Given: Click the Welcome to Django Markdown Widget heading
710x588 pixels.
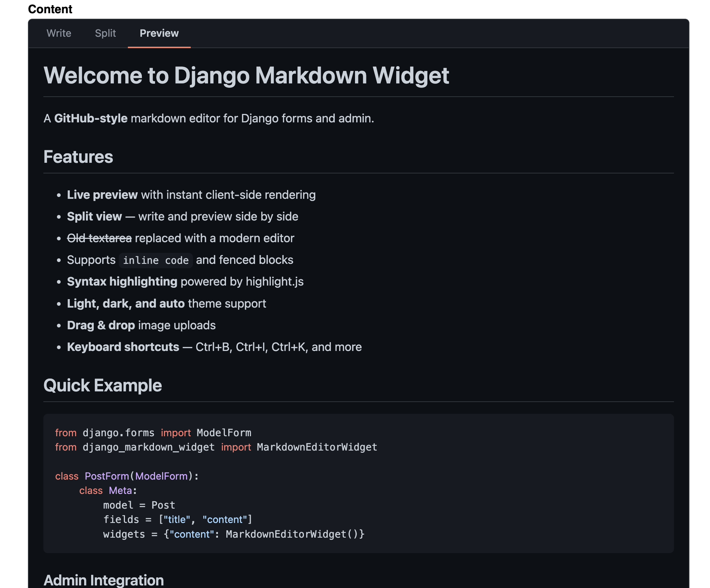Looking at the screenshot, I should [x=246, y=76].
